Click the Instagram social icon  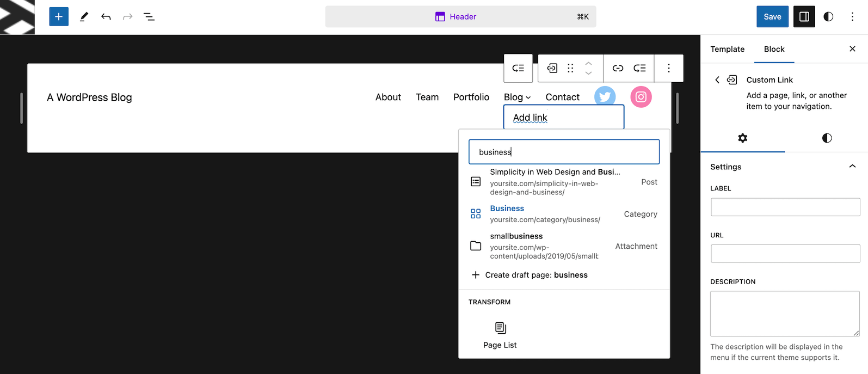(x=641, y=97)
